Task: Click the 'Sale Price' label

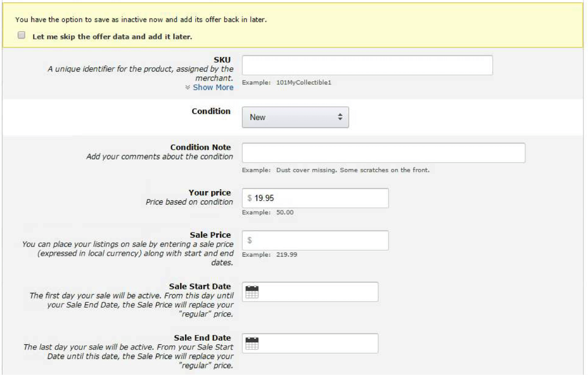Action: point(211,235)
